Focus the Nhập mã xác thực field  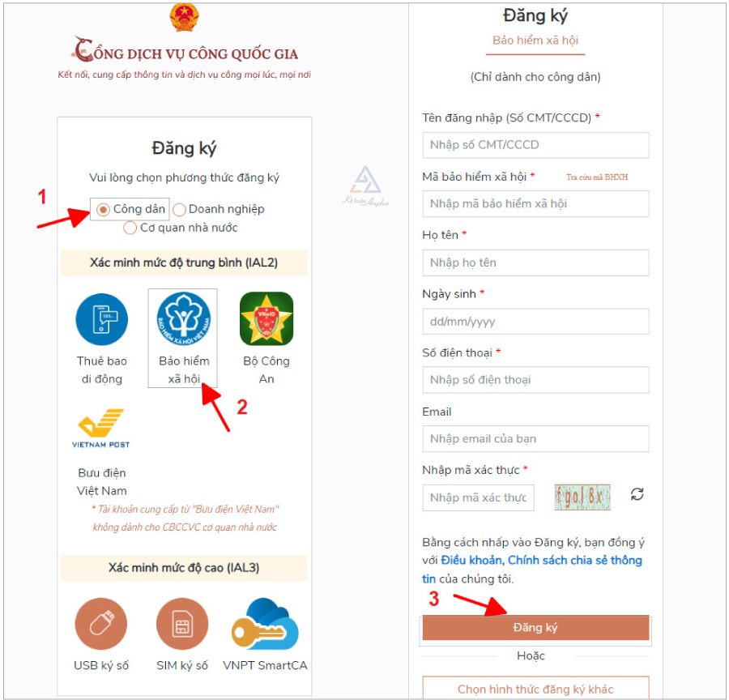point(479,497)
